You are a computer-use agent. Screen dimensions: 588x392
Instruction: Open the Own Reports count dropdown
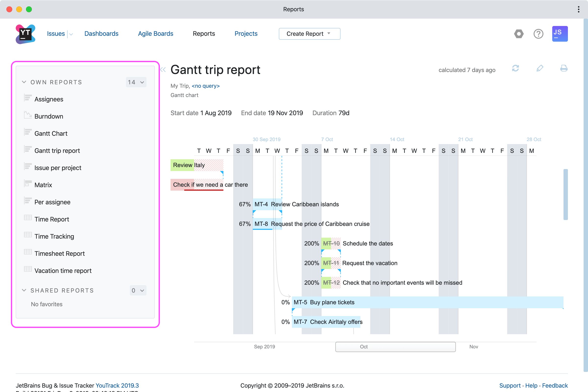pos(136,82)
